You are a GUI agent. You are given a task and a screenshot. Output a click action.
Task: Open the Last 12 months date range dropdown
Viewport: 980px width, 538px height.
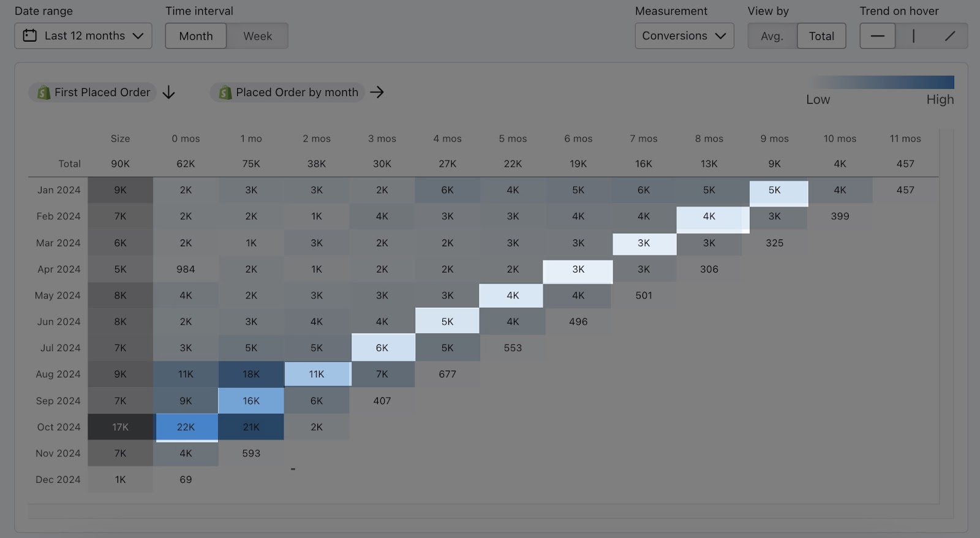click(x=83, y=36)
